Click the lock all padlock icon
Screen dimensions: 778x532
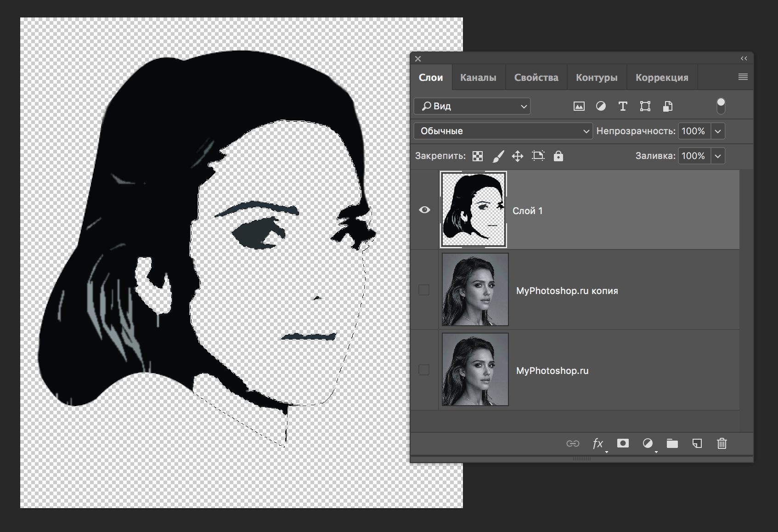[558, 156]
